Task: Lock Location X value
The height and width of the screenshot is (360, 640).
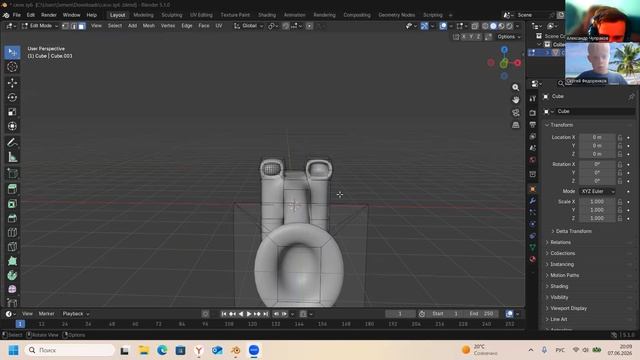Action: 620,138
